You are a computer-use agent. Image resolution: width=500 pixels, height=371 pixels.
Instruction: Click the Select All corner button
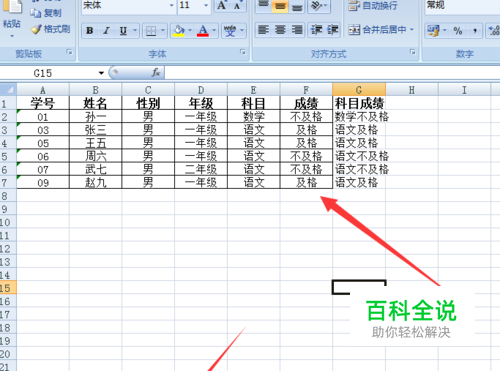(x=8, y=90)
